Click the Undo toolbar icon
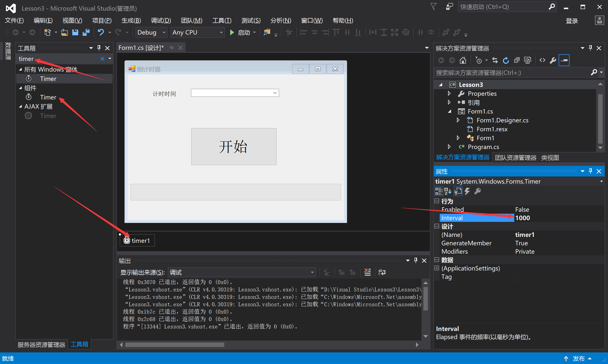The height and width of the screenshot is (364, 608). coord(101,32)
